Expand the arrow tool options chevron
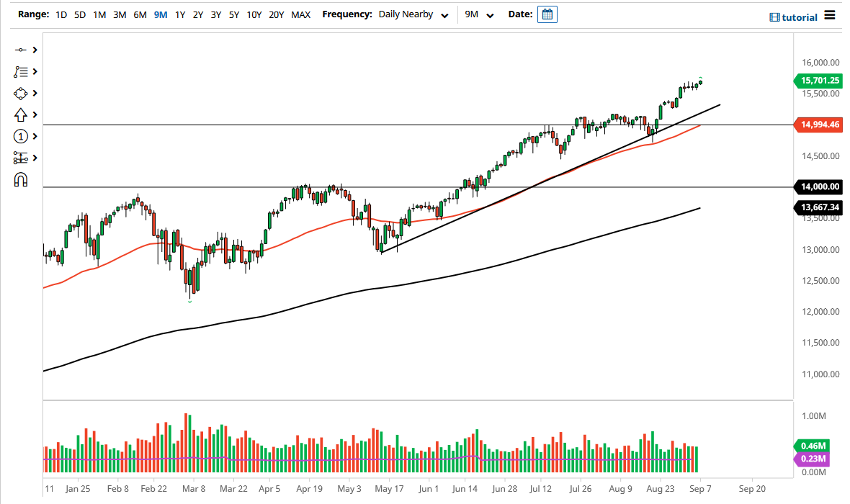 (x=35, y=114)
